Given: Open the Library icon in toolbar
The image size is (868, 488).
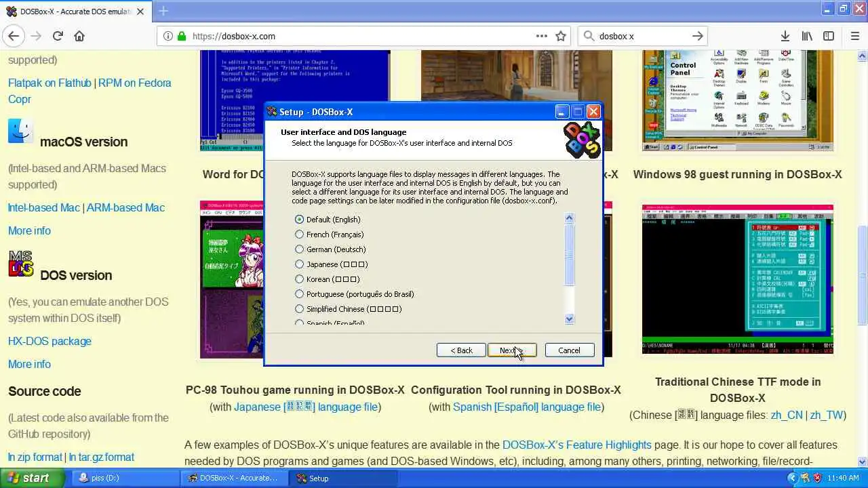Looking at the screenshot, I should [x=807, y=36].
